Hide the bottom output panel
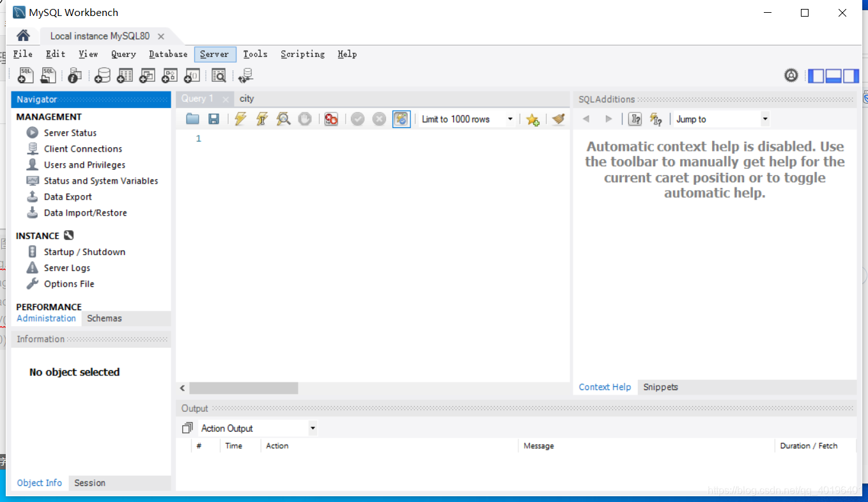Viewport: 868px width, 502px height. click(833, 76)
